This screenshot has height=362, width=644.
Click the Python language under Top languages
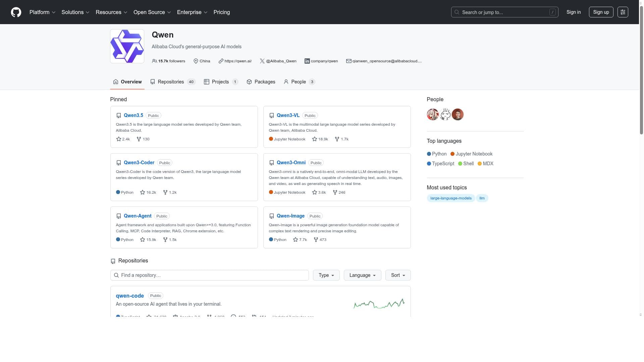437,154
